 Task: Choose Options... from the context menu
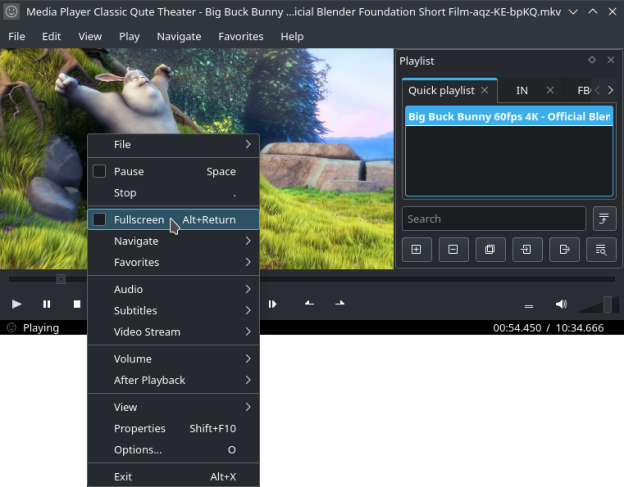pos(138,450)
